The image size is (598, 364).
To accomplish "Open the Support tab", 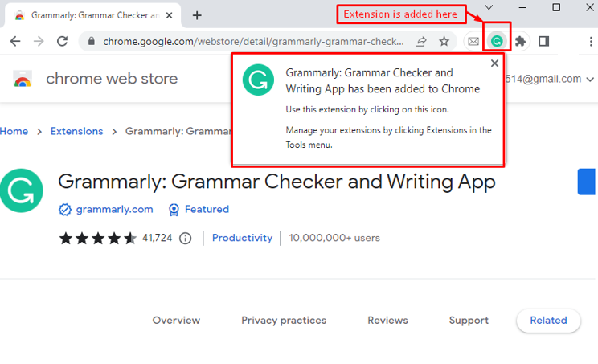I will (x=469, y=320).
